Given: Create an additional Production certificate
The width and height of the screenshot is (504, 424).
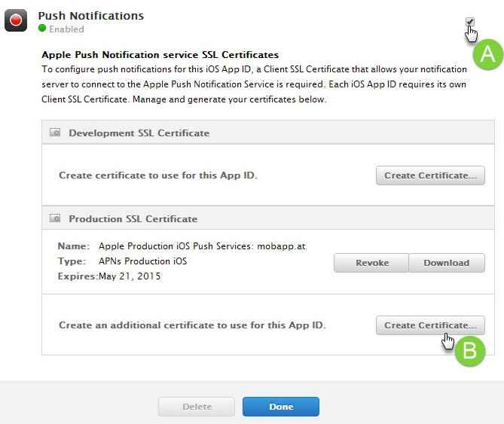Looking at the screenshot, I should (x=429, y=325).
